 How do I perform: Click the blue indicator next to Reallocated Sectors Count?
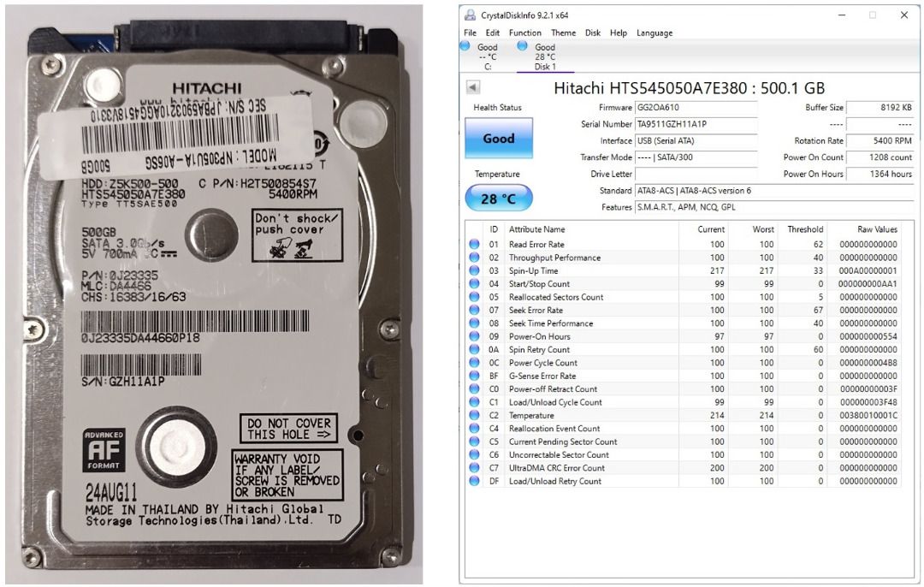(473, 297)
